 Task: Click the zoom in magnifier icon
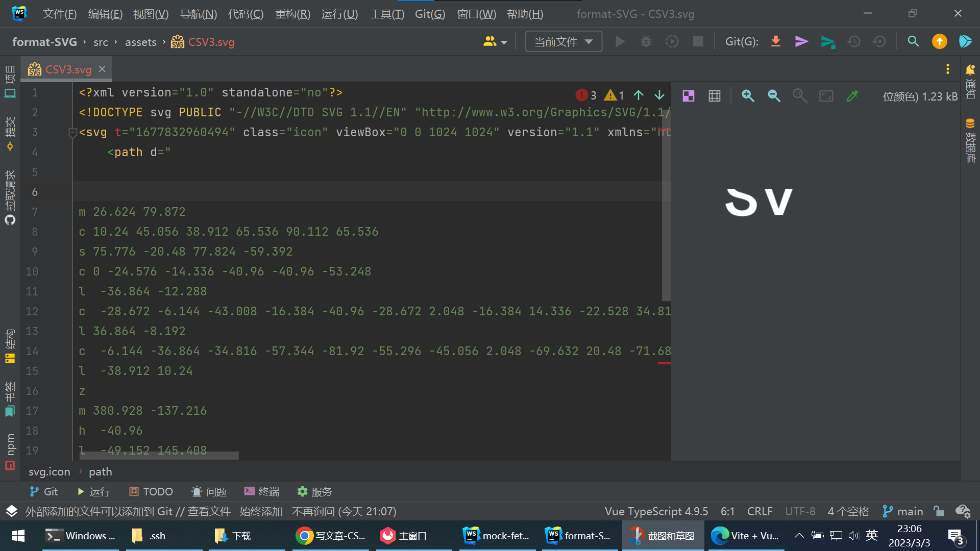point(748,96)
